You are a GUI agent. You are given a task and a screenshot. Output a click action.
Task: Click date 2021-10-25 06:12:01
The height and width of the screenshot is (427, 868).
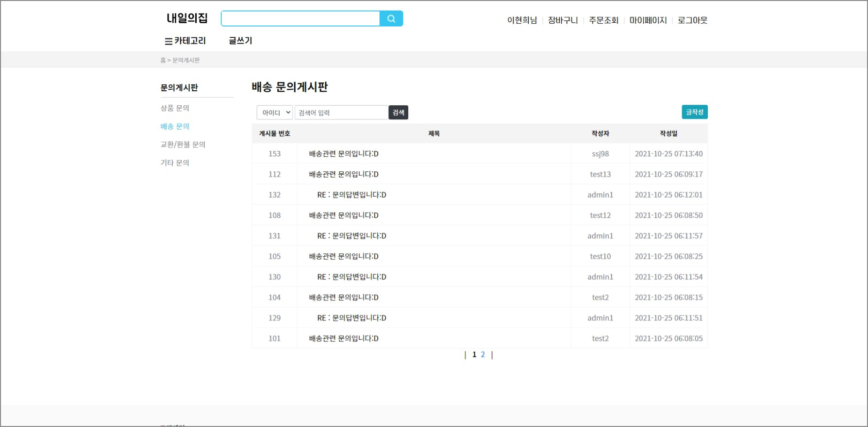pos(669,195)
